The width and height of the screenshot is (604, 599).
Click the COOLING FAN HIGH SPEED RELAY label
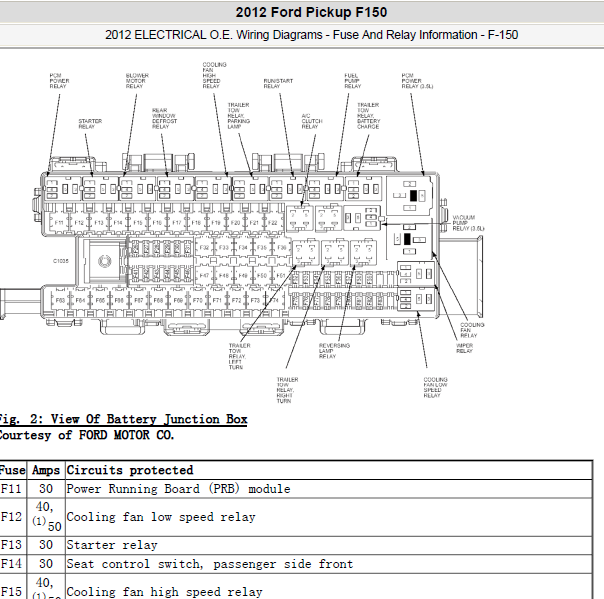(x=214, y=75)
